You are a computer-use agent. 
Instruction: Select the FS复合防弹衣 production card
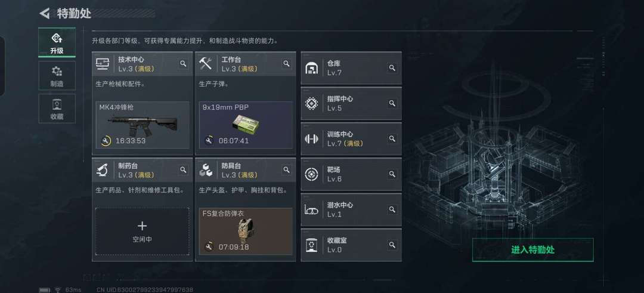[x=246, y=232]
